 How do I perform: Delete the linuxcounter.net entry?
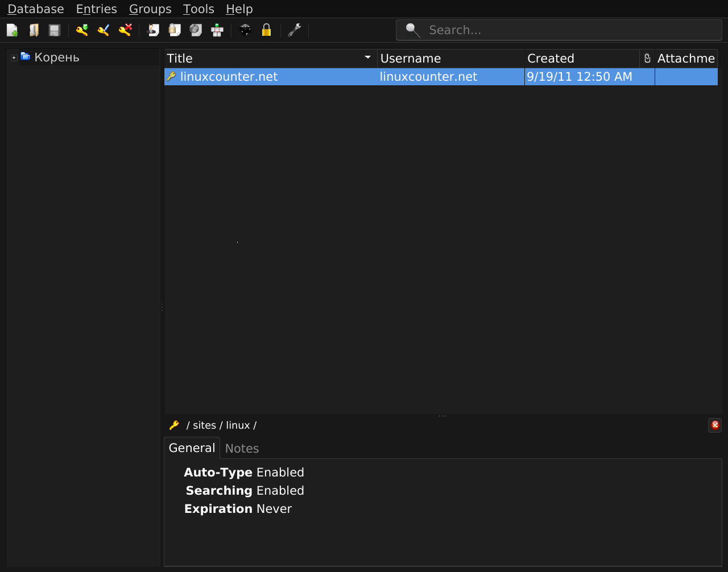pos(125,30)
